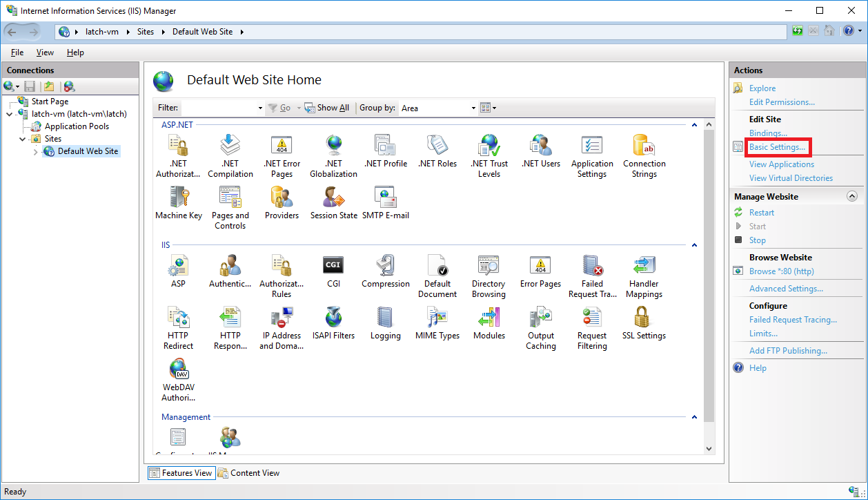Open Application Settings feature
The height and width of the screenshot is (500, 868).
pos(592,156)
